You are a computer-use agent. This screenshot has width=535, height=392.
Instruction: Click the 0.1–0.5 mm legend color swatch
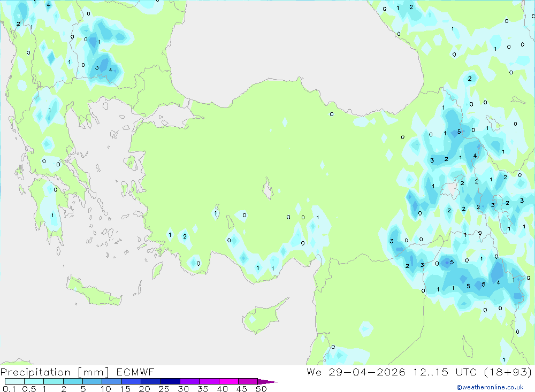[x=14, y=381]
